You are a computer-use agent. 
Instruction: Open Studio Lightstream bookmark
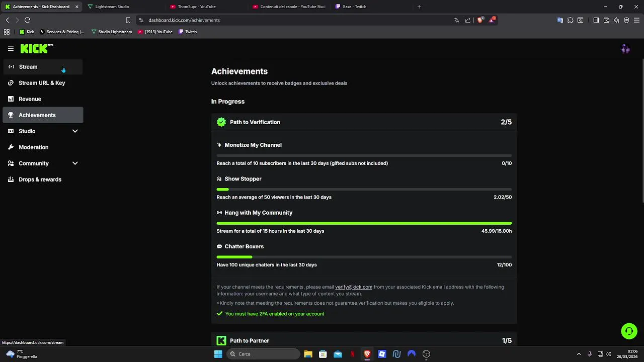click(x=112, y=32)
